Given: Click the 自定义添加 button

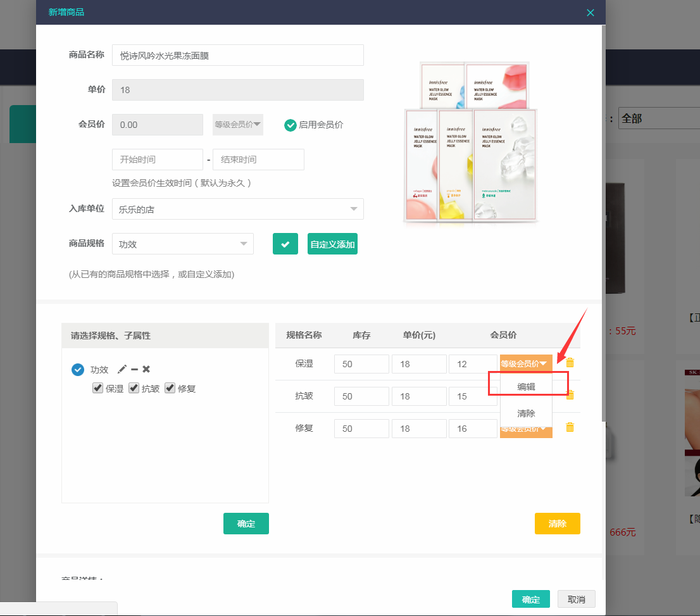Looking at the screenshot, I should (332, 244).
